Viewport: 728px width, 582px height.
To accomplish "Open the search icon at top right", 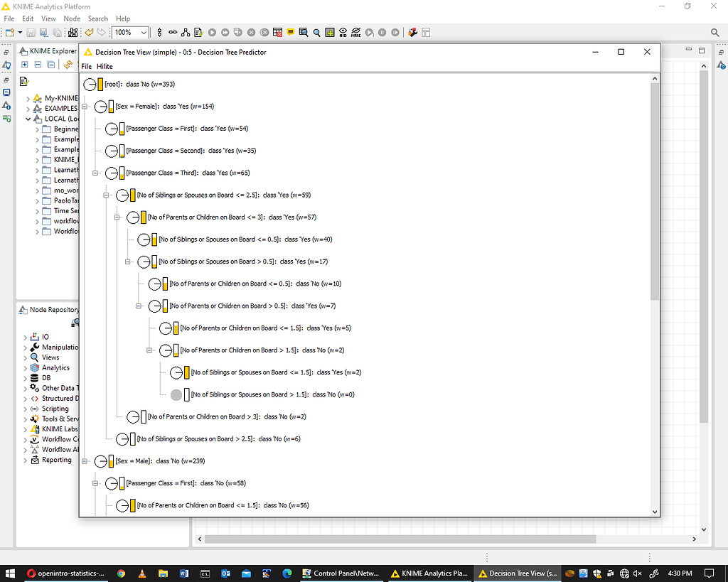I will [x=714, y=32].
